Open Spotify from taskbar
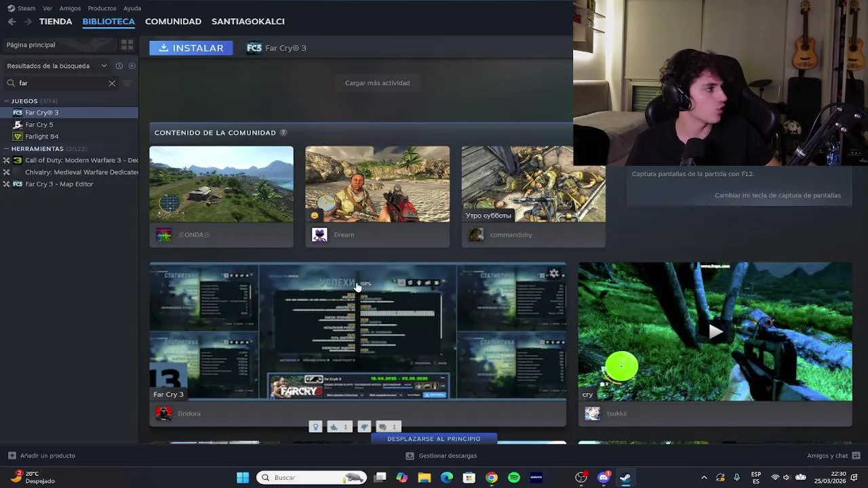The width and height of the screenshot is (868, 488). click(x=513, y=478)
